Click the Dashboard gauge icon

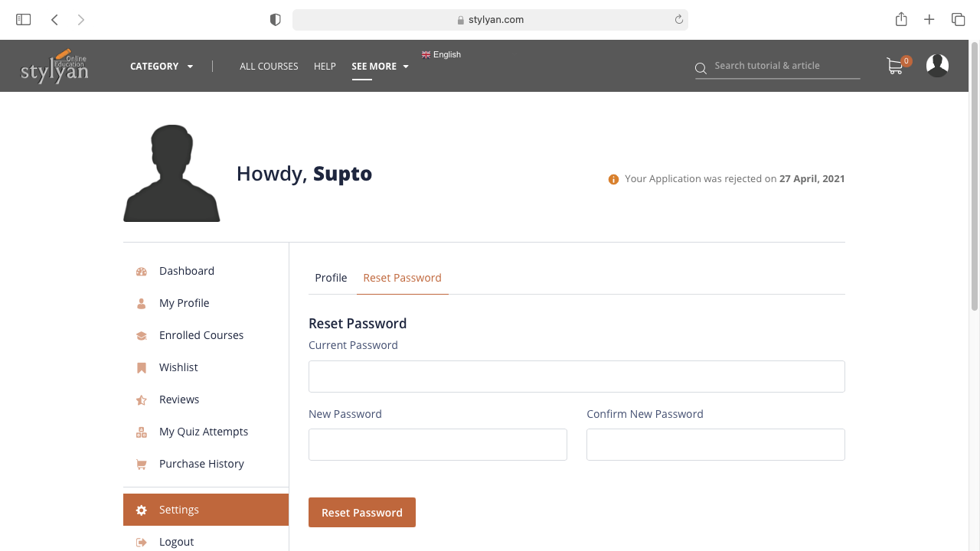pos(141,272)
